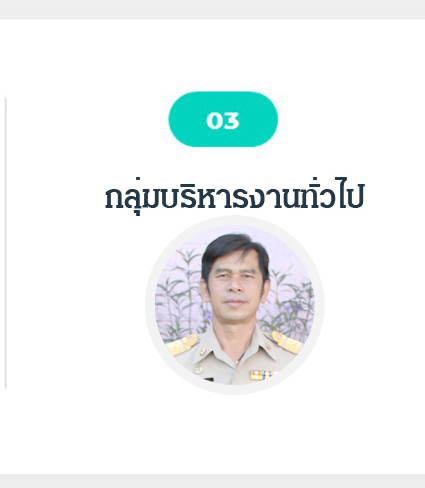This screenshot has width=425, height=488.
Task: Click the thin vertical divider line
Action: click(x=6, y=243)
